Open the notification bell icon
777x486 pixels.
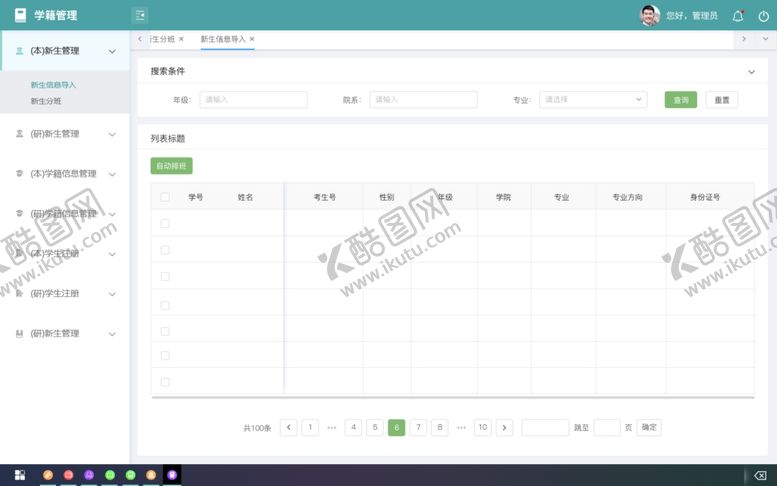[x=738, y=16]
